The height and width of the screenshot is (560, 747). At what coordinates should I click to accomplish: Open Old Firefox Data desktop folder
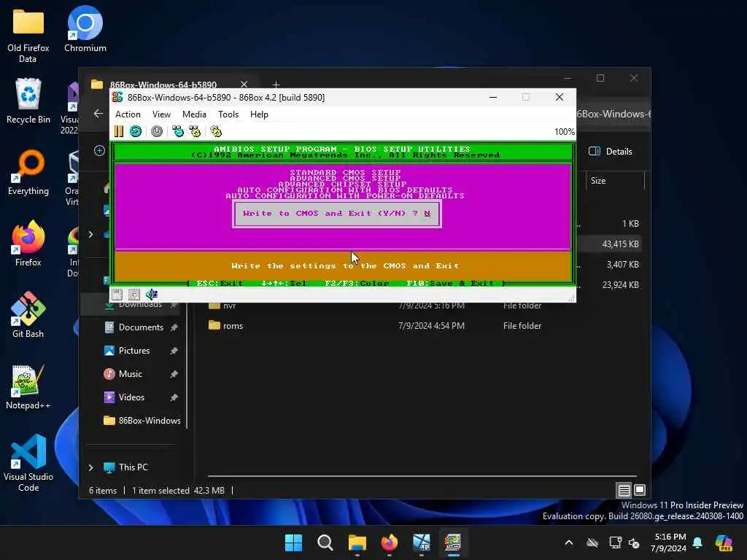tap(28, 36)
